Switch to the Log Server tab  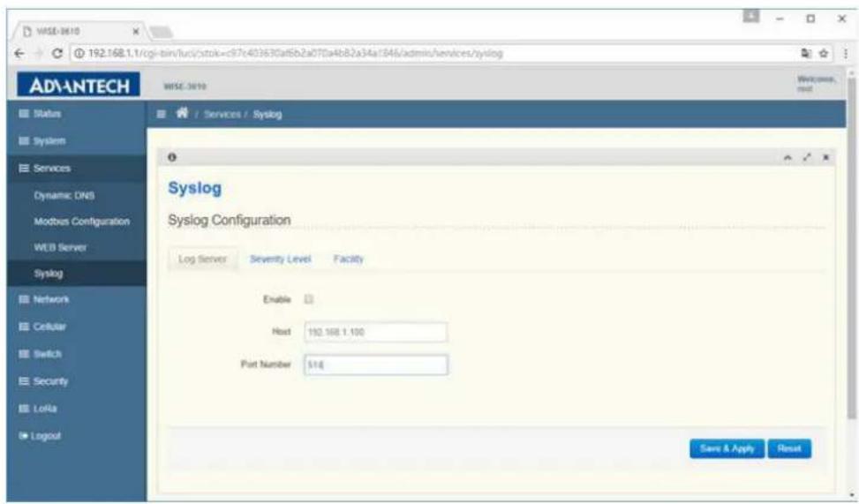pyautogui.click(x=203, y=259)
